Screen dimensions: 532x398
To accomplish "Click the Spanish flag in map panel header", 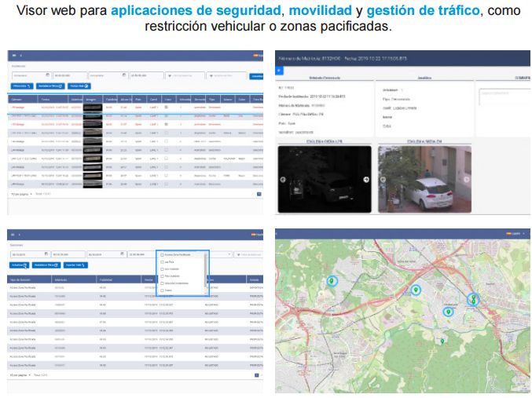I will coord(508,233).
